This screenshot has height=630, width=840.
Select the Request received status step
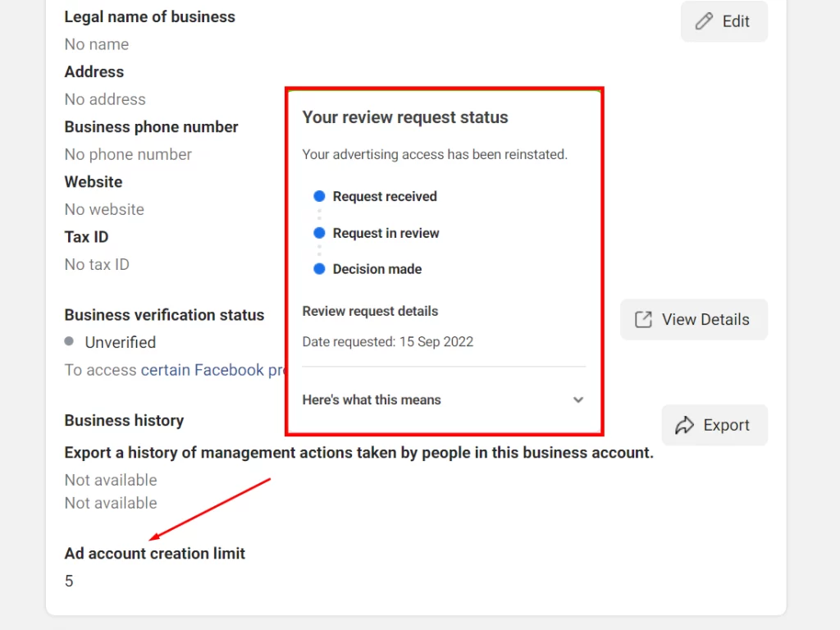[x=385, y=196]
